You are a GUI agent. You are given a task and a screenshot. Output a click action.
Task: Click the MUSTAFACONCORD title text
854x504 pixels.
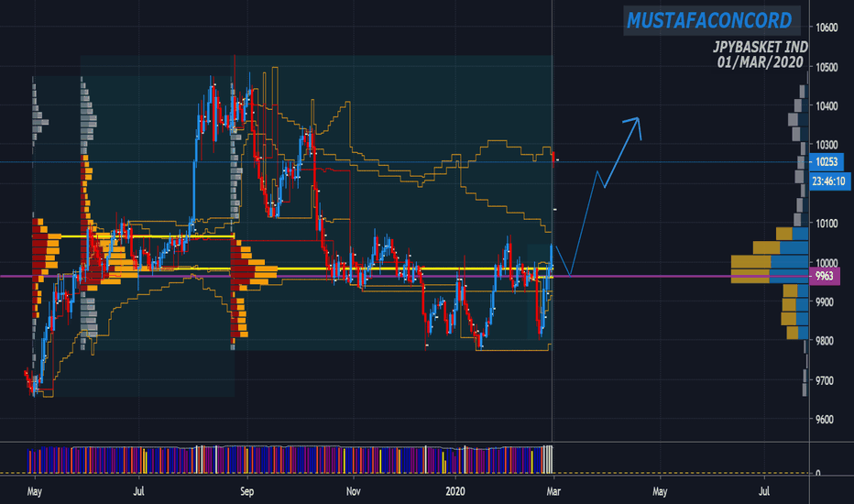point(709,21)
